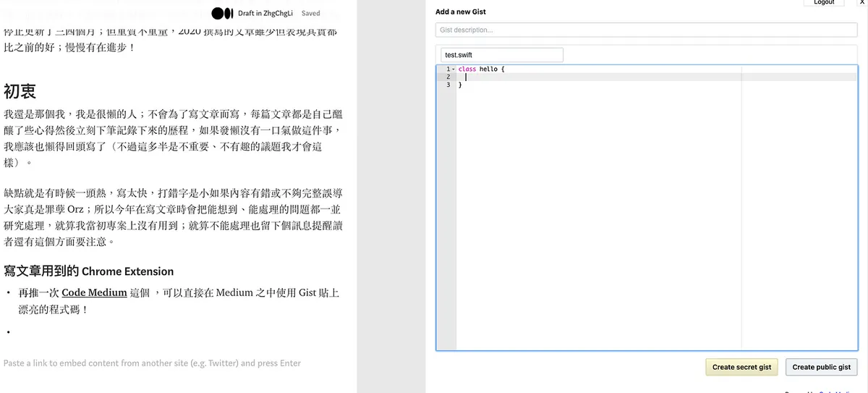Open the Code Medium link in the article
The image size is (868, 393).
[x=94, y=293]
